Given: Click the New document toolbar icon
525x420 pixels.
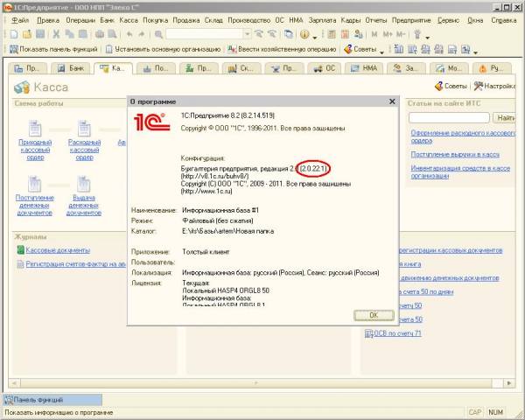Looking at the screenshot, I should pos(14,34).
